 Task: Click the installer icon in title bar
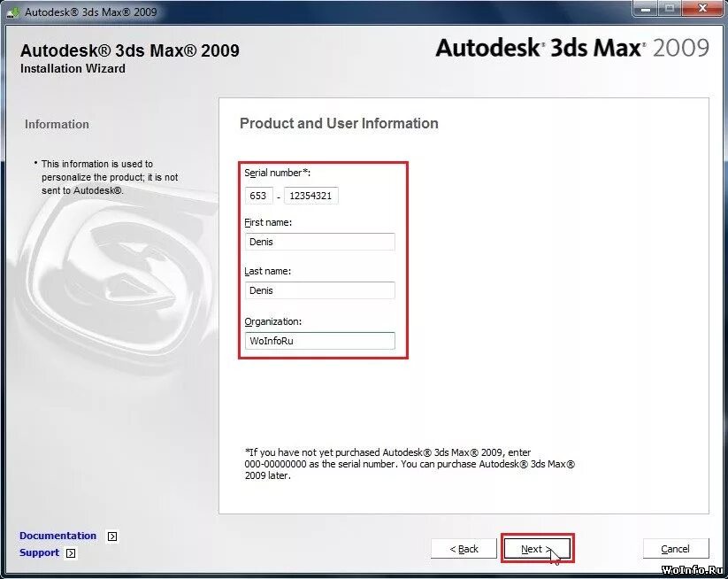[x=13, y=12]
